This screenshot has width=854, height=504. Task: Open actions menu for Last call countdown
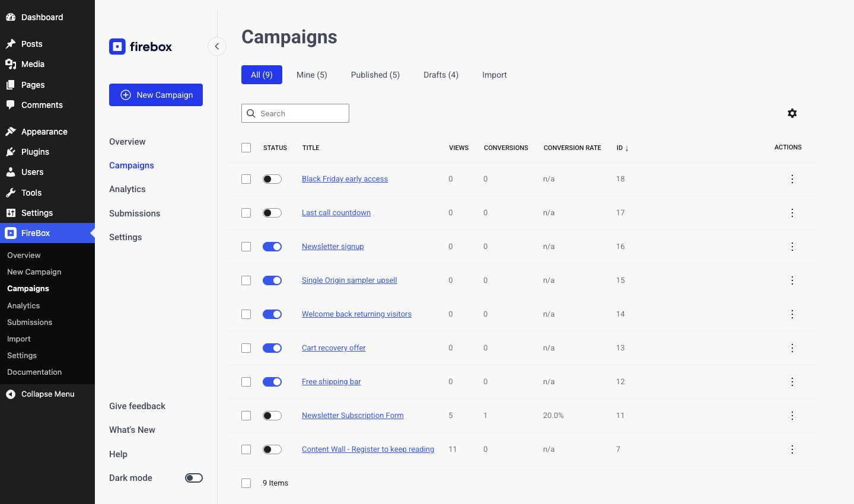point(792,213)
